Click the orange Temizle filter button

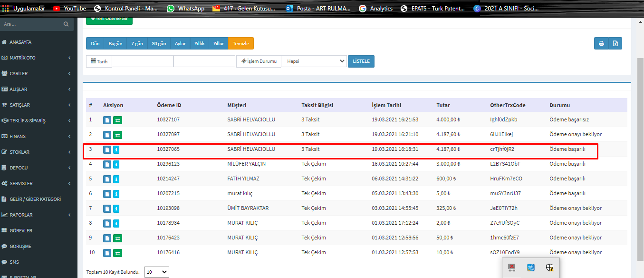click(241, 43)
